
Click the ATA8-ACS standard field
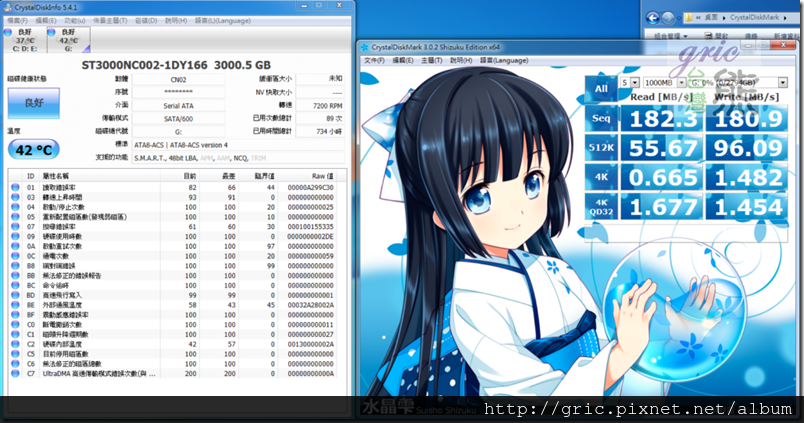tap(238, 145)
